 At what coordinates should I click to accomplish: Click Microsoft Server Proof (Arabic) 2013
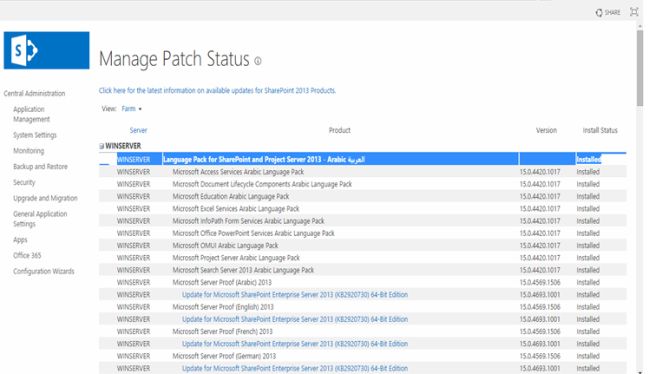coord(222,282)
